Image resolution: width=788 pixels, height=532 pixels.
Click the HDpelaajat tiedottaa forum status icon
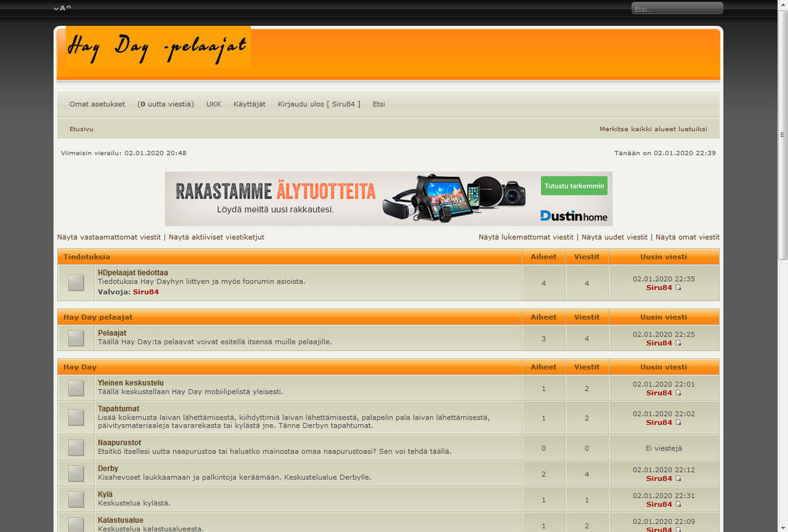[76, 283]
